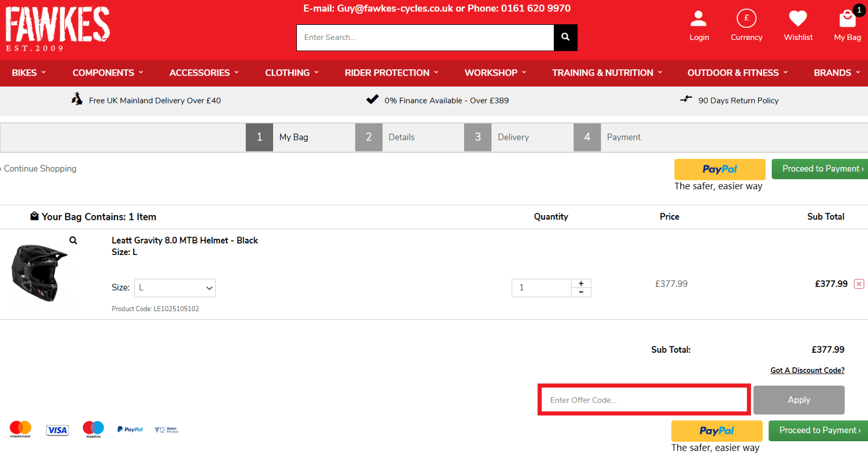Click 90 Days Return Policy text
The width and height of the screenshot is (868, 462).
(738, 101)
